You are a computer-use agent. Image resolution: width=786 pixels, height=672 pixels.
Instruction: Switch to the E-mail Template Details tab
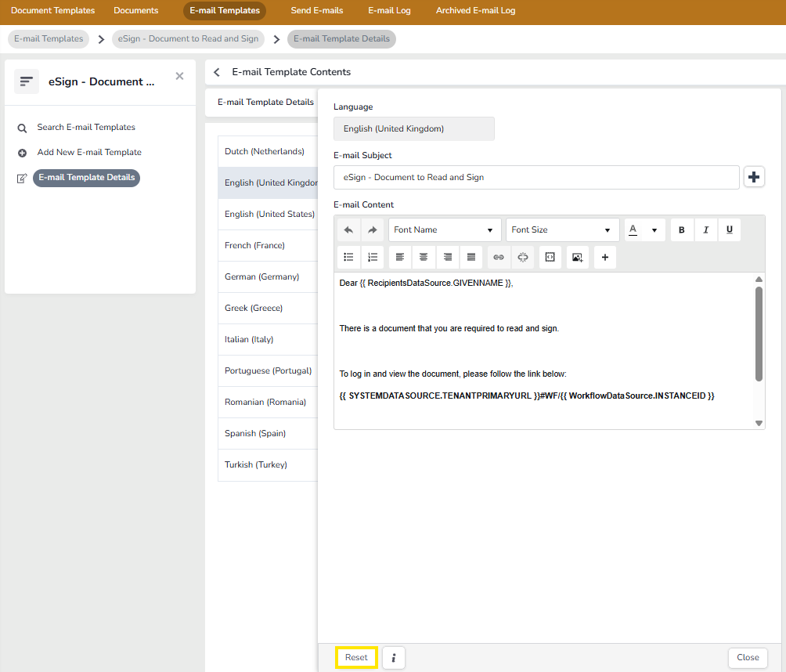265,103
